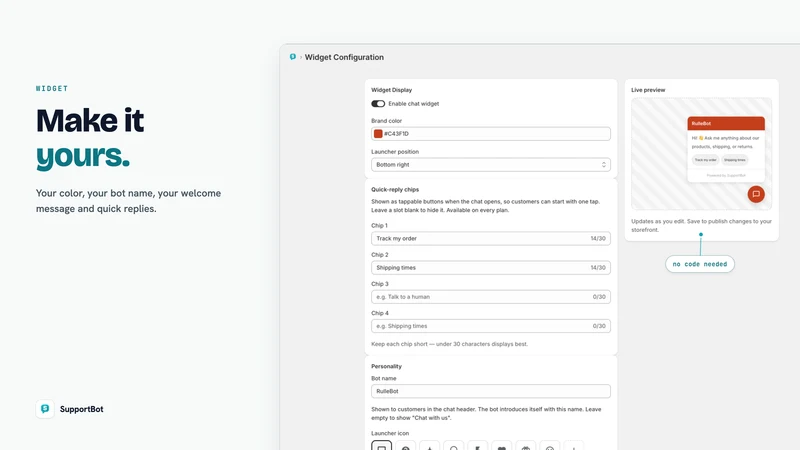Click the Widget Display section heading
The image size is (800, 450).
pyautogui.click(x=391, y=90)
